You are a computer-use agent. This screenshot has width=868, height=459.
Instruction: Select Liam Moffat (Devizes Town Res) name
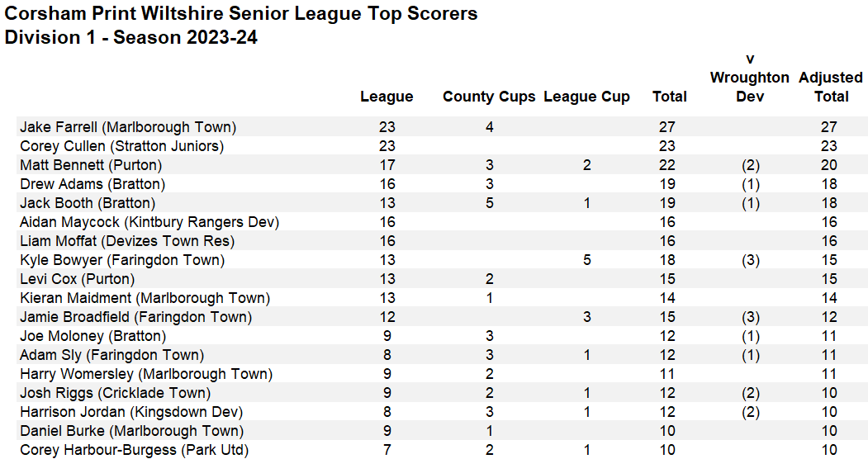[x=127, y=241]
